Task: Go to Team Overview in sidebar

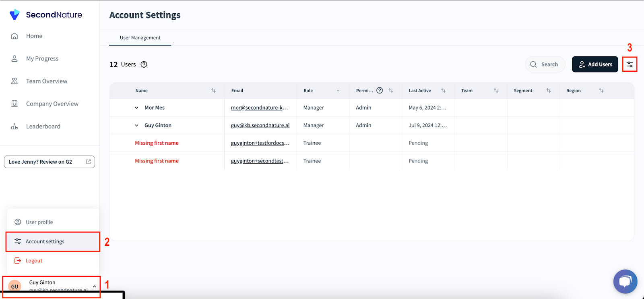Action: tap(46, 81)
